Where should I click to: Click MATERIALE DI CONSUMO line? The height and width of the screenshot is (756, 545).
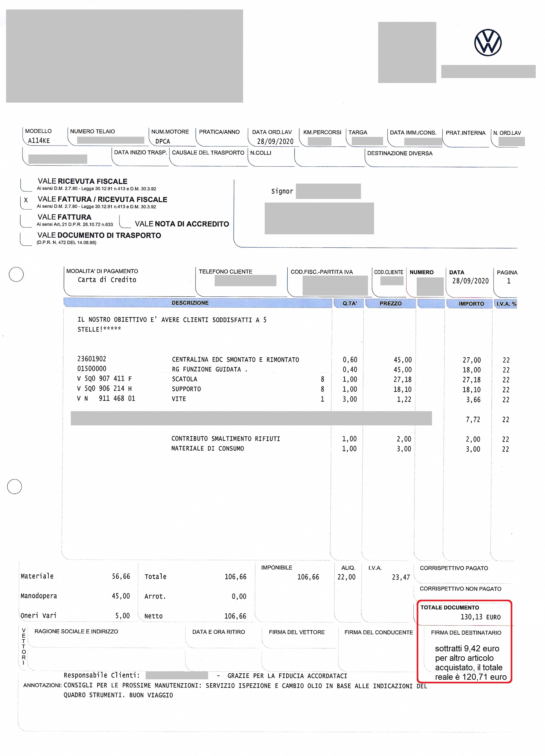pyautogui.click(x=208, y=449)
